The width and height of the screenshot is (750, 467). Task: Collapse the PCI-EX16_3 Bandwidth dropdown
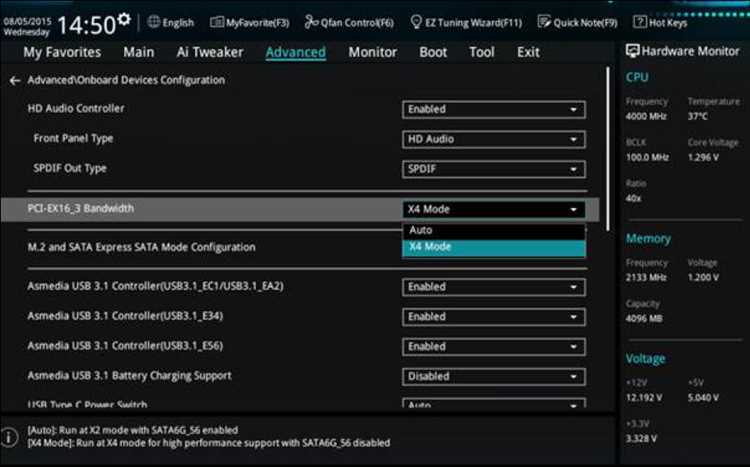(x=494, y=209)
